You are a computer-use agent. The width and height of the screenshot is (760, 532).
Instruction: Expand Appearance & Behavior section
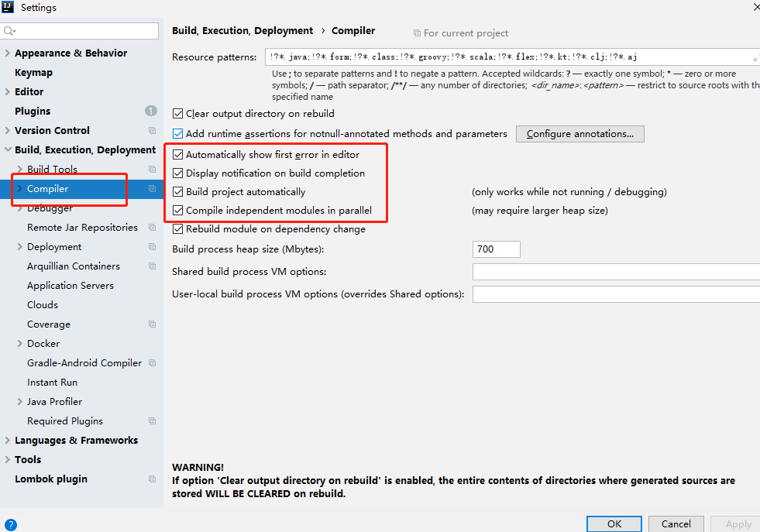tap(7, 53)
